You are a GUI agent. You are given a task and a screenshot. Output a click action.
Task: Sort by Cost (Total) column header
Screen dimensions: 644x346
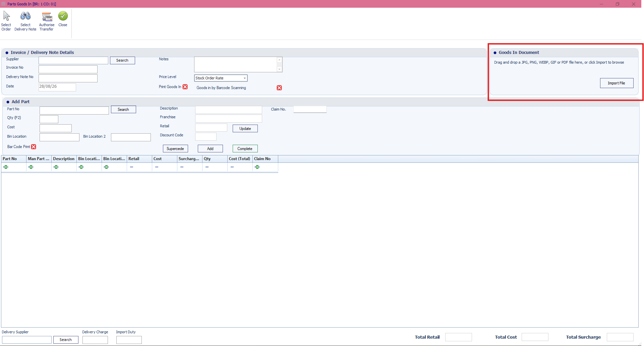pyautogui.click(x=240, y=159)
